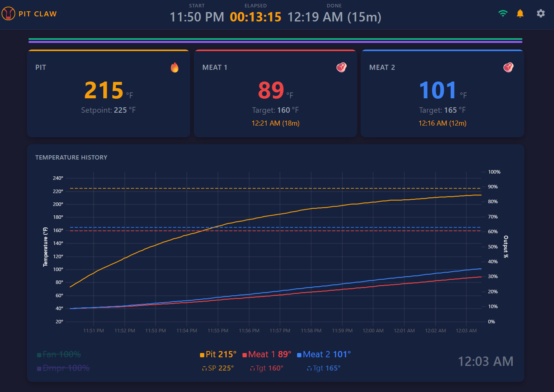Click the blue Meat 2 legend marker
The height and width of the screenshot is (392, 554).
click(299, 354)
